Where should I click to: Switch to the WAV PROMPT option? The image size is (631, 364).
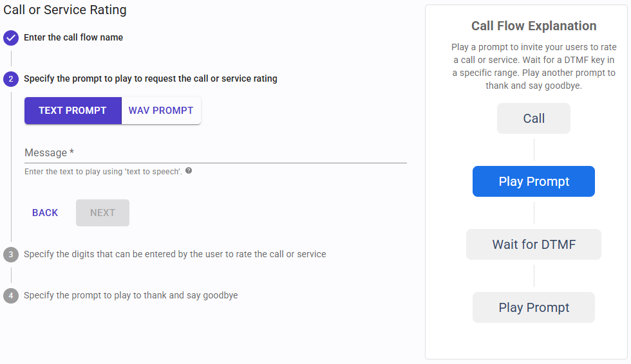[x=161, y=111]
